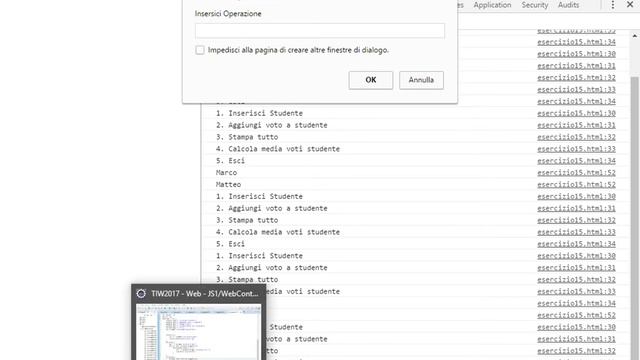Viewport: 640px width, 360px height.
Task: Click the Insersici Operazione text input field
Action: (320, 31)
